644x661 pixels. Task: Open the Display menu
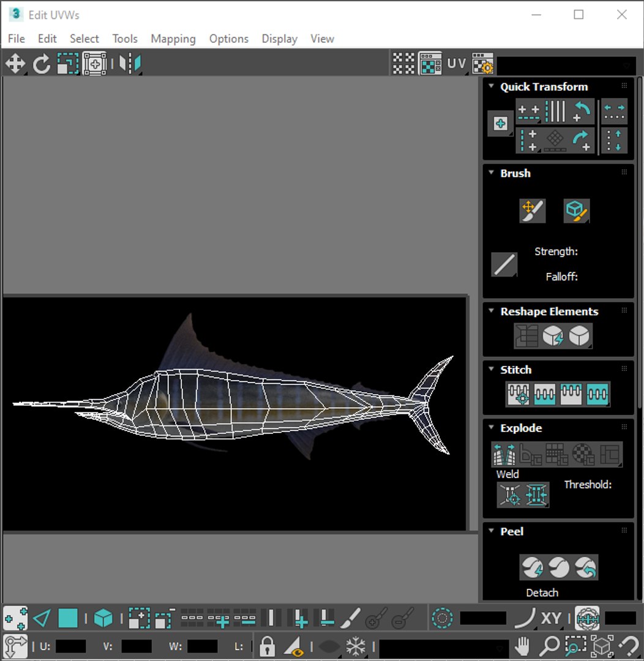point(279,39)
